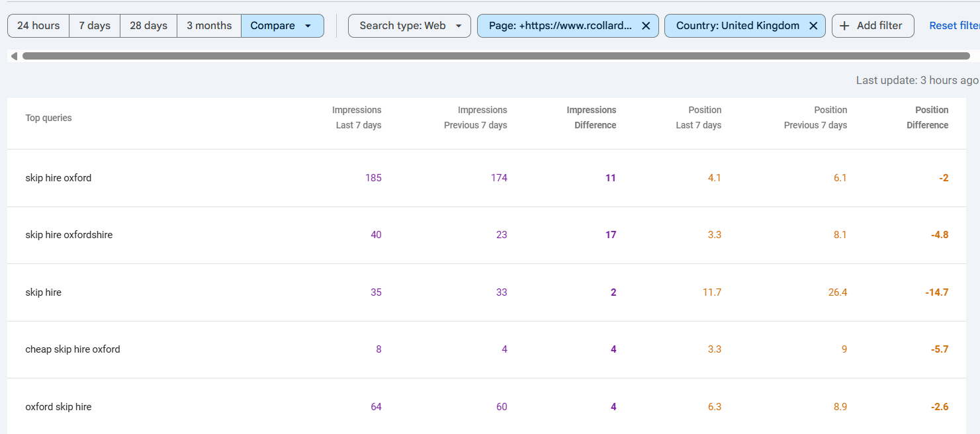Remove the Page filter chip
The height and width of the screenshot is (434, 980).
[646, 26]
